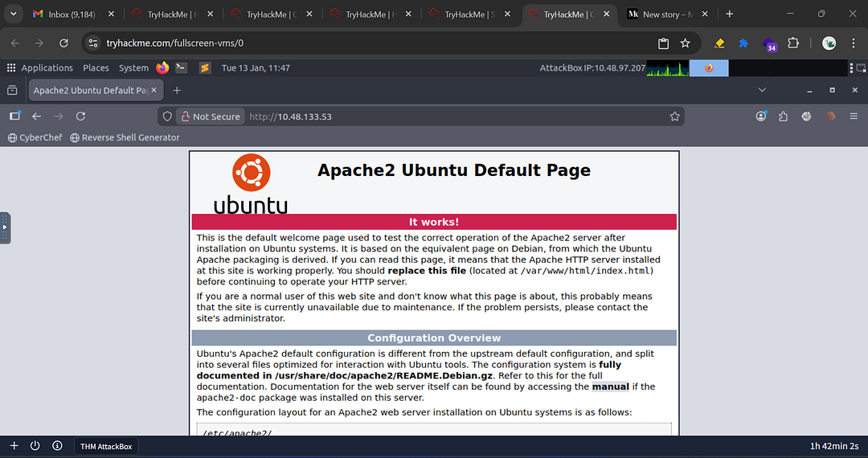Open the CyberChef bookmark
The image size is (868, 458).
[x=35, y=137]
